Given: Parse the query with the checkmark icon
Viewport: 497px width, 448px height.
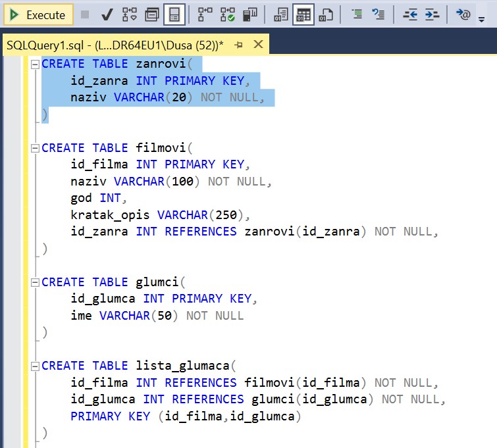Looking at the screenshot, I should [107, 14].
